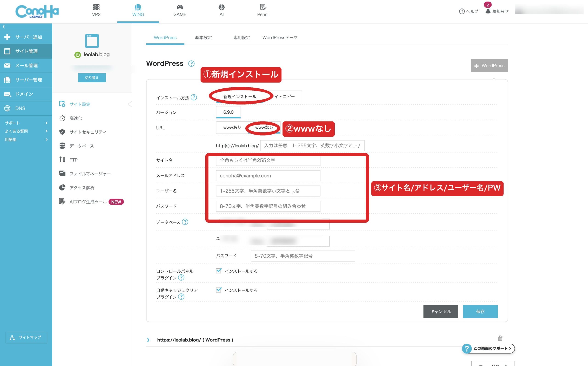Click the ConoHa logo

37,11
